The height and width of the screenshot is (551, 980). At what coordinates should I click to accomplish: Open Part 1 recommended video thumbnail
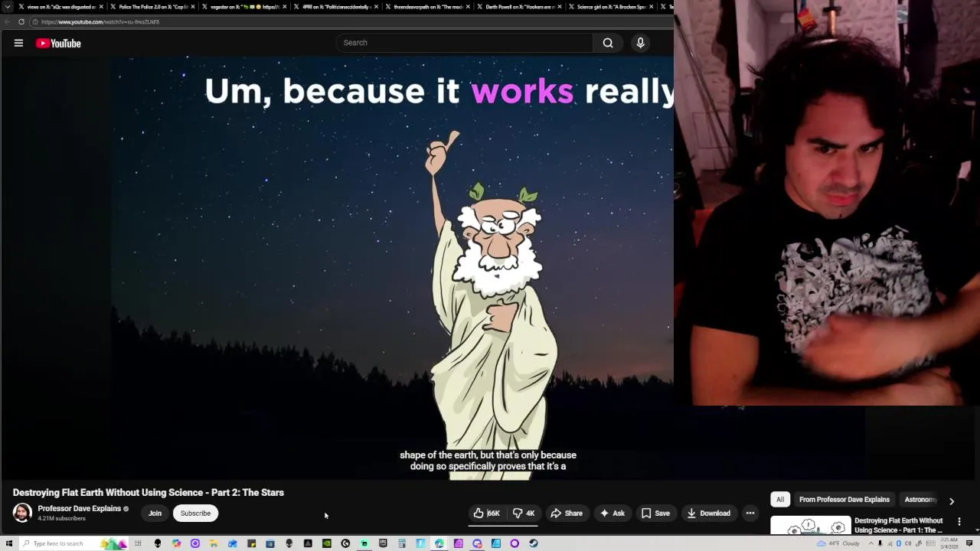(x=810, y=526)
